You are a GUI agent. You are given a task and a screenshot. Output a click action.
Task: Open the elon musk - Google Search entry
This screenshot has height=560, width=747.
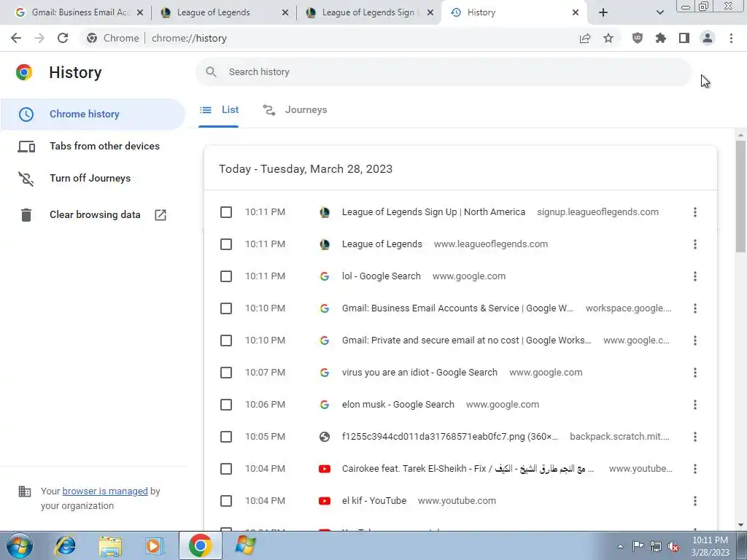click(398, 405)
